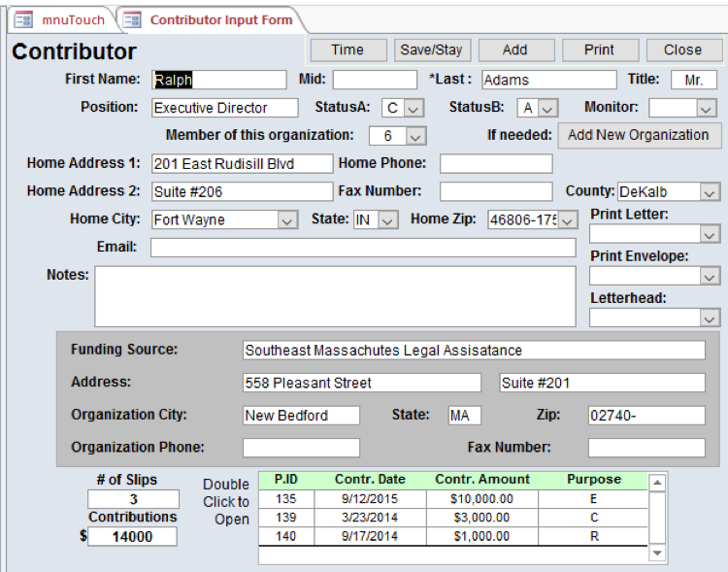Expand the StatusB dropdown
The height and width of the screenshot is (572, 728).
click(x=548, y=108)
